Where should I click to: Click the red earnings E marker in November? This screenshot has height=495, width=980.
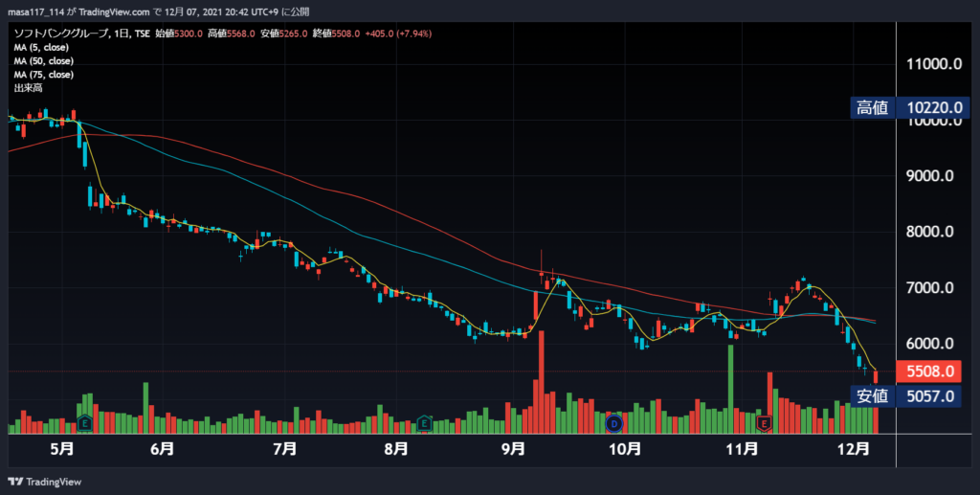tap(764, 424)
